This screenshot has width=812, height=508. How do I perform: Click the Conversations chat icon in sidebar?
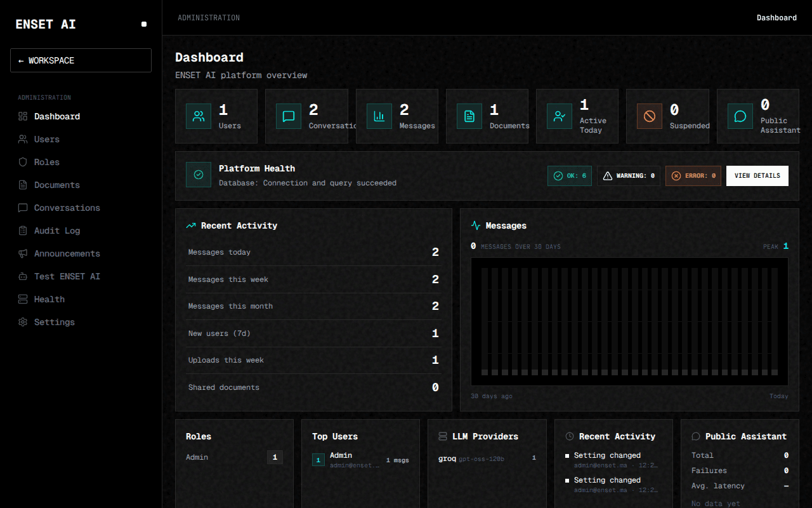pyautogui.click(x=23, y=208)
